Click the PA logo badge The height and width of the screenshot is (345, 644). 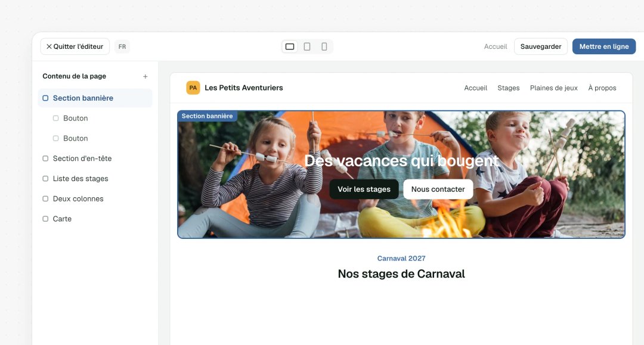pos(193,88)
